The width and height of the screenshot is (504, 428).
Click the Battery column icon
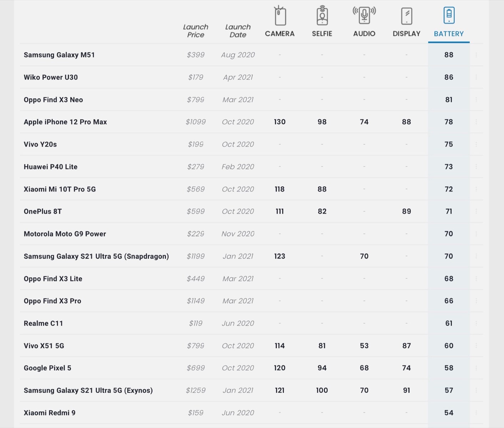point(449,15)
